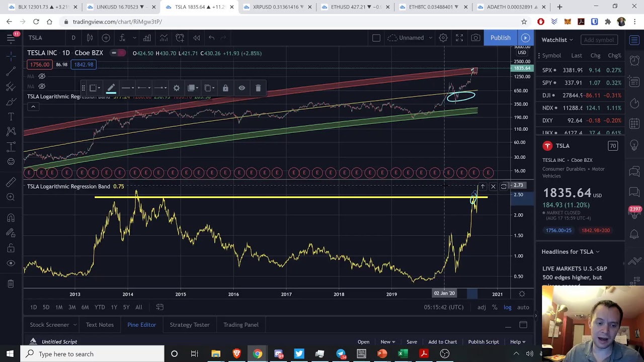This screenshot has width=644, height=362.
Task: Select the zoom in magnifier tool
Action: tap(11, 197)
